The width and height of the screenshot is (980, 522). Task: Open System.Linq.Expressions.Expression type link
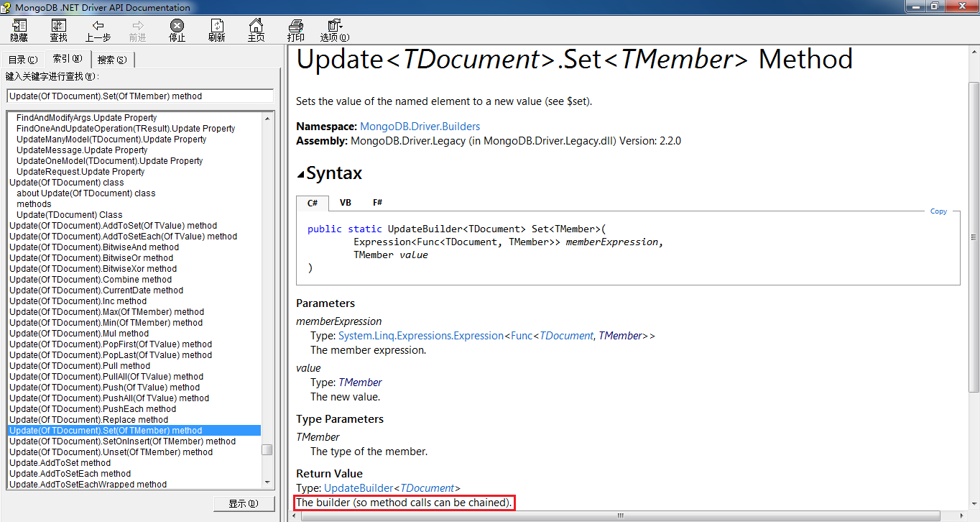(421, 336)
